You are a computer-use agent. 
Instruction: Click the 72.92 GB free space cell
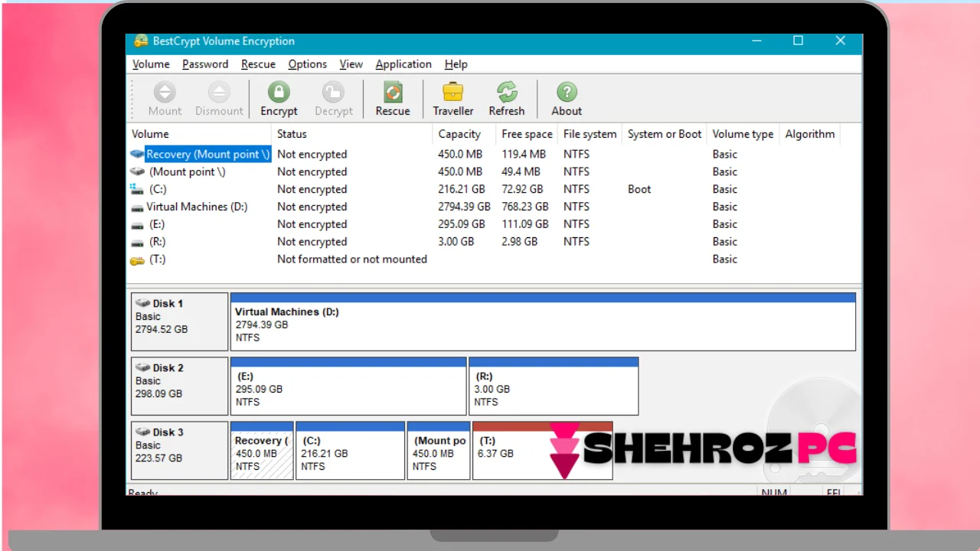coord(522,189)
